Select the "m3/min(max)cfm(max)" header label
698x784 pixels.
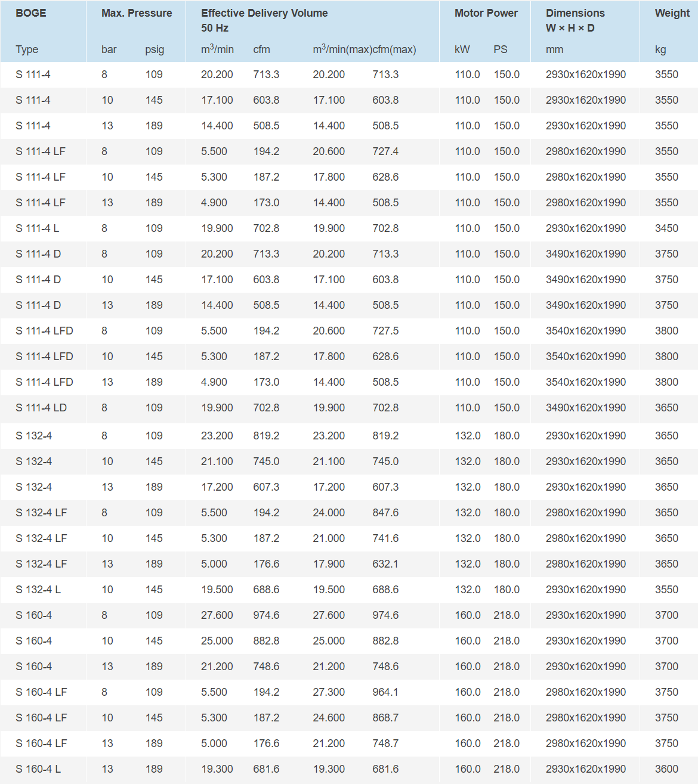[365, 49]
